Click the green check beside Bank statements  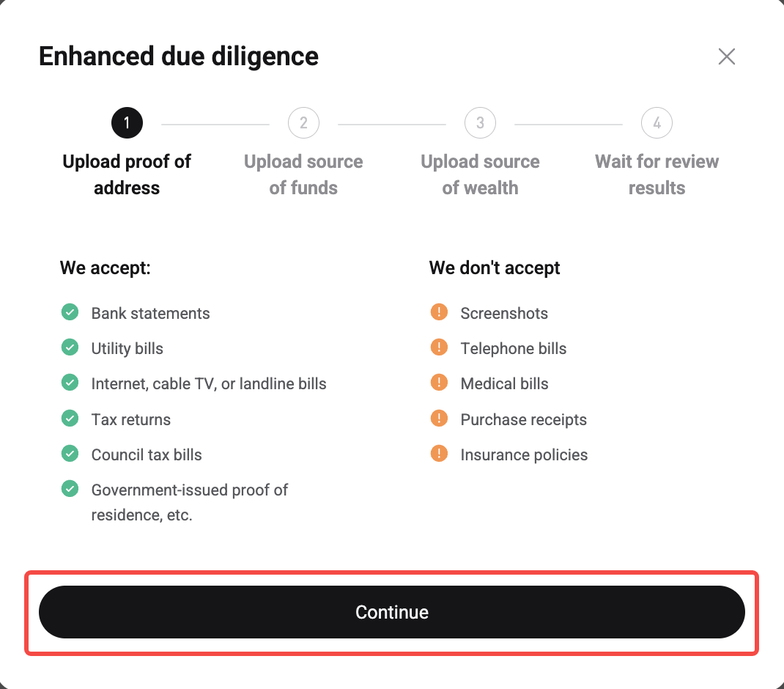(70, 312)
